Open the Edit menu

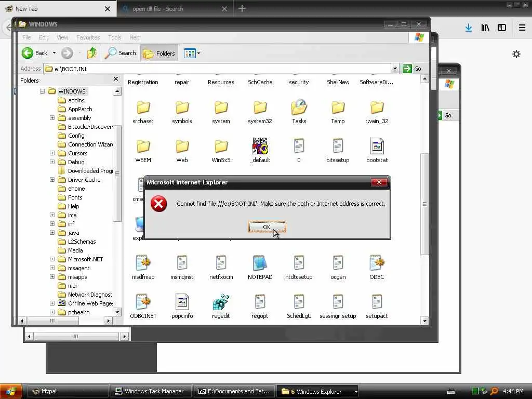[44, 37]
